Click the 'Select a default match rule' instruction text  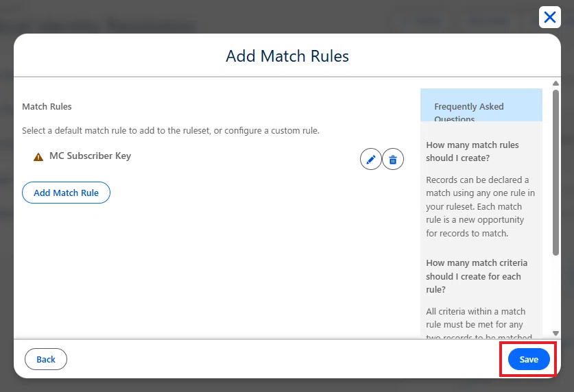[x=171, y=130]
